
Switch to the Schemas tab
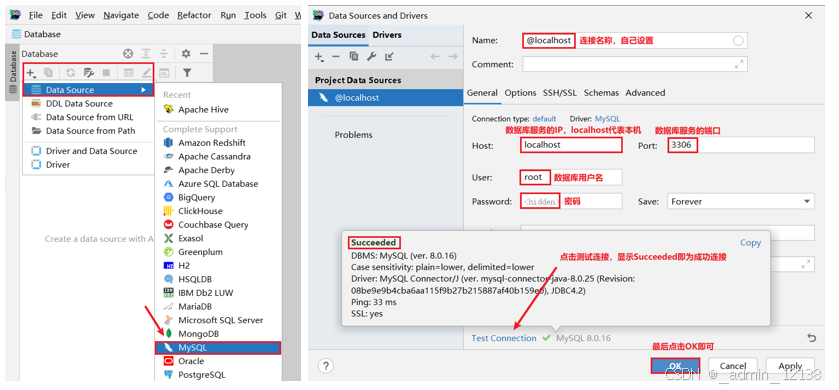(x=601, y=93)
